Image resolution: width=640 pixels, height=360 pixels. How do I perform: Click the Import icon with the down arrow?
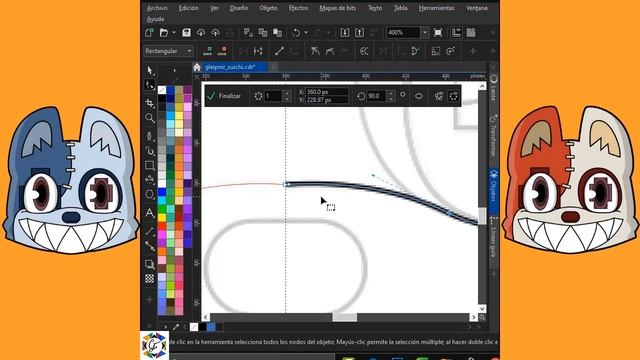tap(344, 33)
